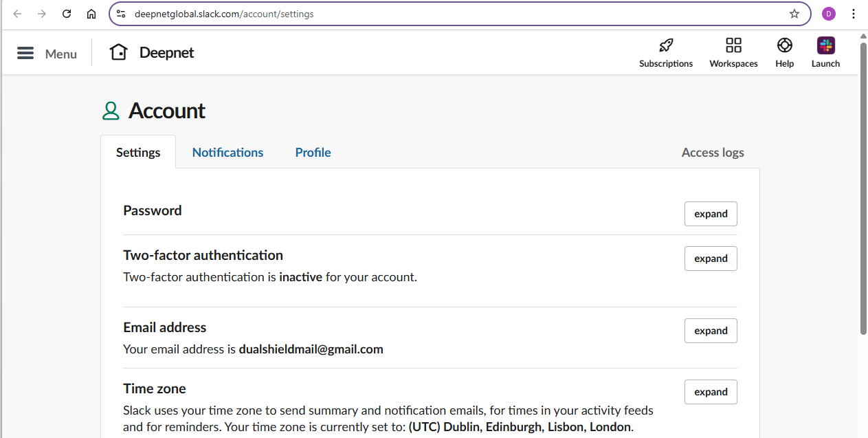Image resolution: width=868 pixels, height=438 pixels.
Task: Click the Deepnet home icon
Action: (119, 52)
